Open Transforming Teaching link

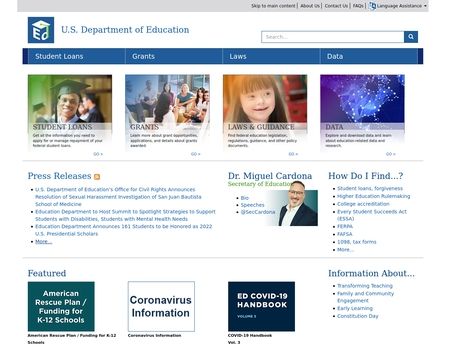click(365, 286)
